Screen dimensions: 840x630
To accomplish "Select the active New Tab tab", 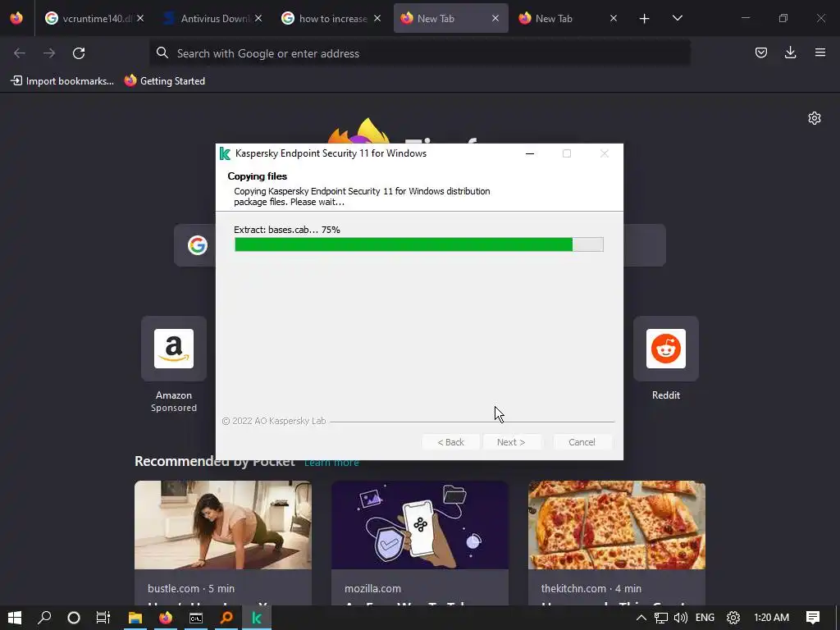I will 450,18.
